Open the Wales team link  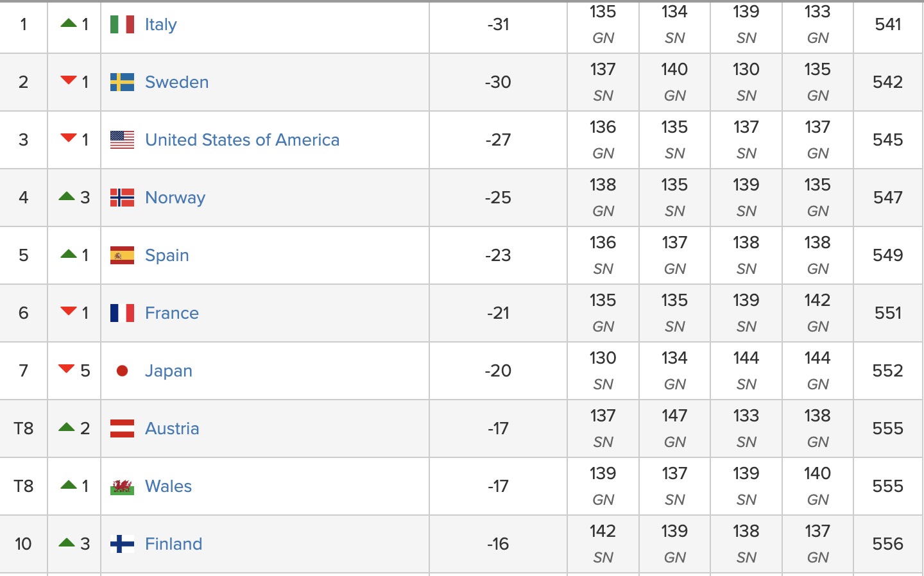[168, 486]
